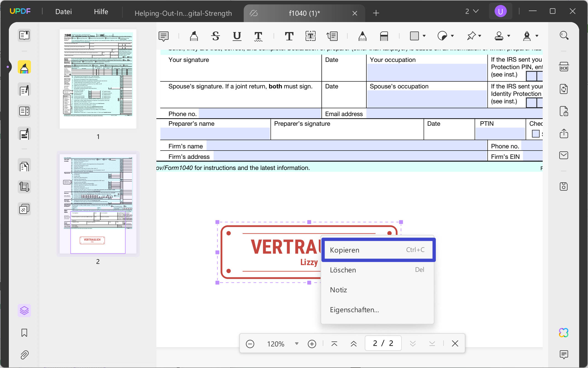588x368 pixels.
Task: Select the eraser tool in toolbar
Action: click(384, 36)
